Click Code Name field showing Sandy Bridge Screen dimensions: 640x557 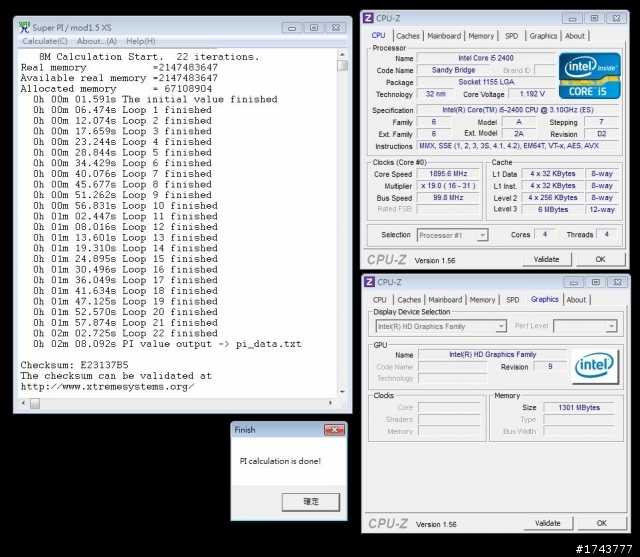coord(453,70)
